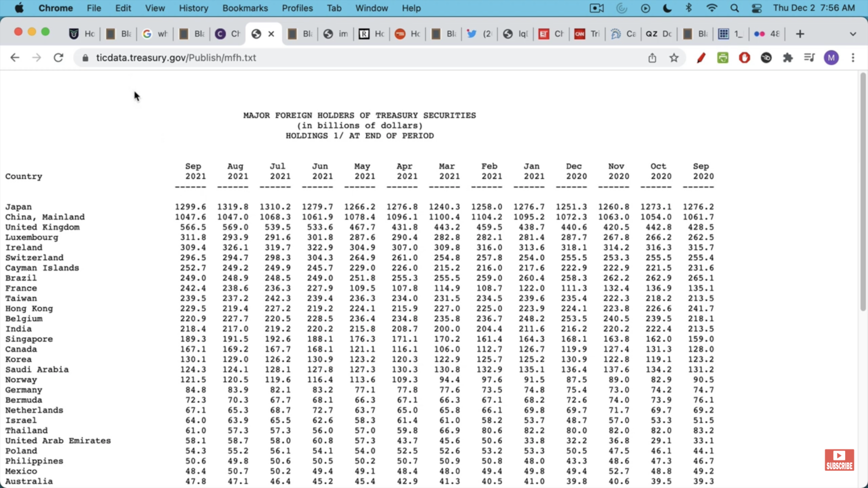Open the Extensions puzzle-piece menu

[x=788, y=57]
